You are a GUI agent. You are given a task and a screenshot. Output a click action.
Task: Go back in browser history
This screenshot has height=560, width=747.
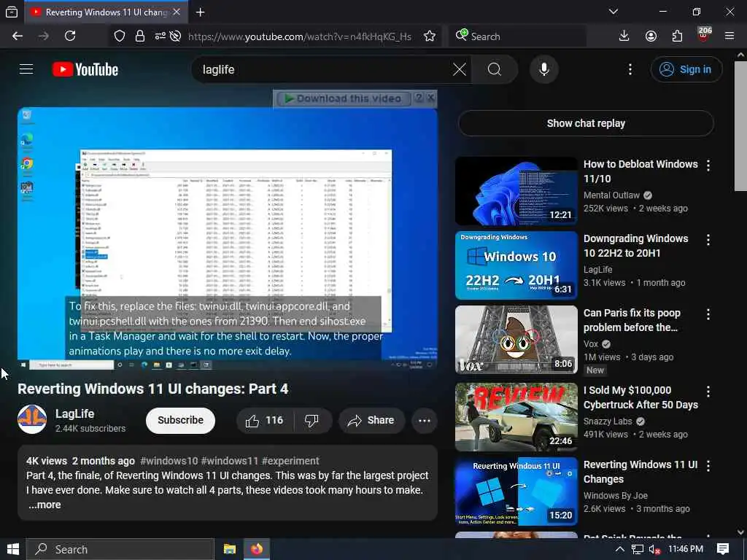pyautogui.click(x=18, y=36)
